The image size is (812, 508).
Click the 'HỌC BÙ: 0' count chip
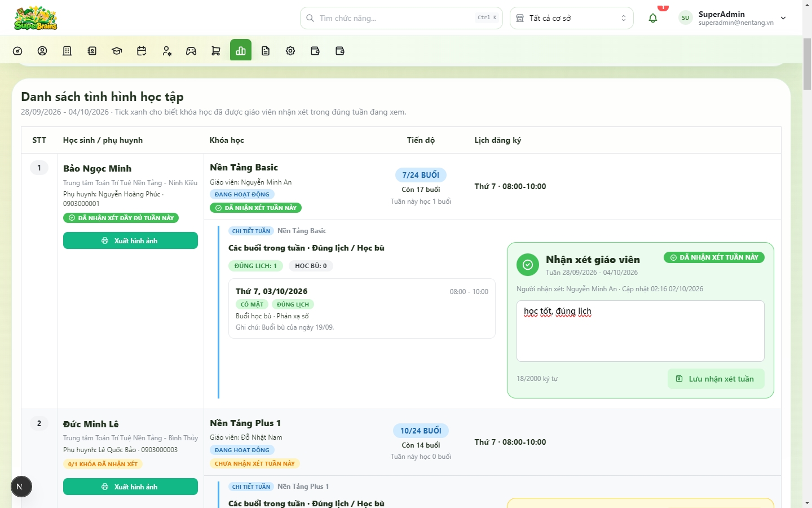point(311,266)
